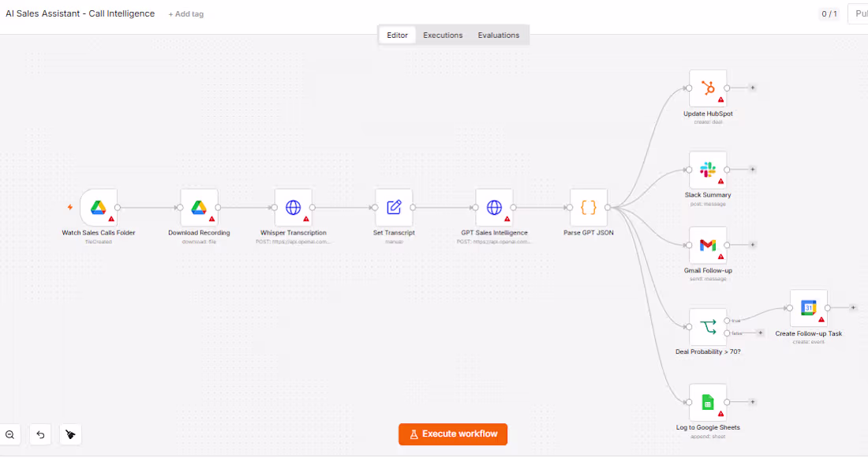Add node on false branch plus
Screen dimensions: 868x458
click(760, 332)
